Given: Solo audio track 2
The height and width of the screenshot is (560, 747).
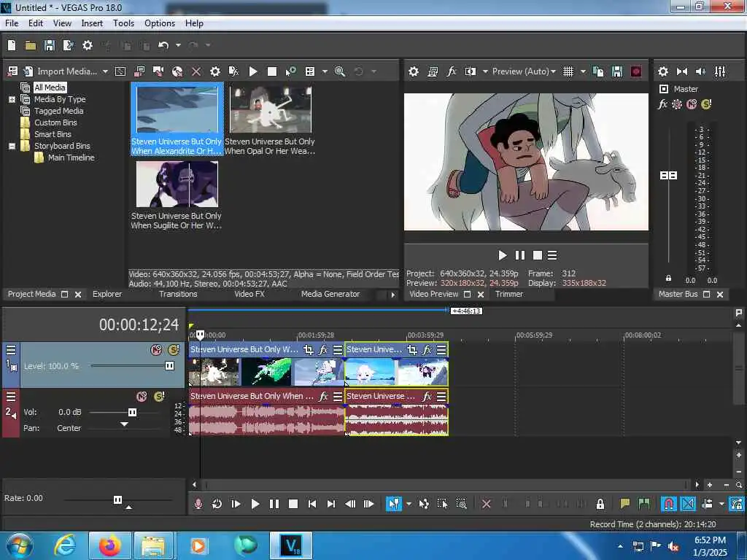Looking at the screenshot, I should click(x=159, y=397).
